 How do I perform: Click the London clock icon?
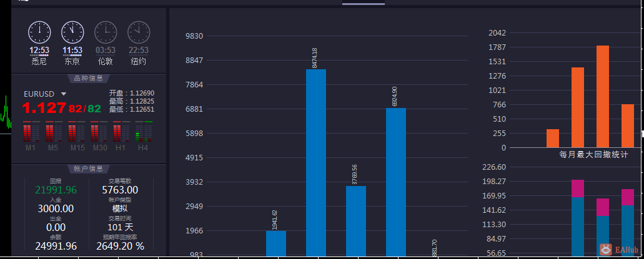tap(106, 32)
